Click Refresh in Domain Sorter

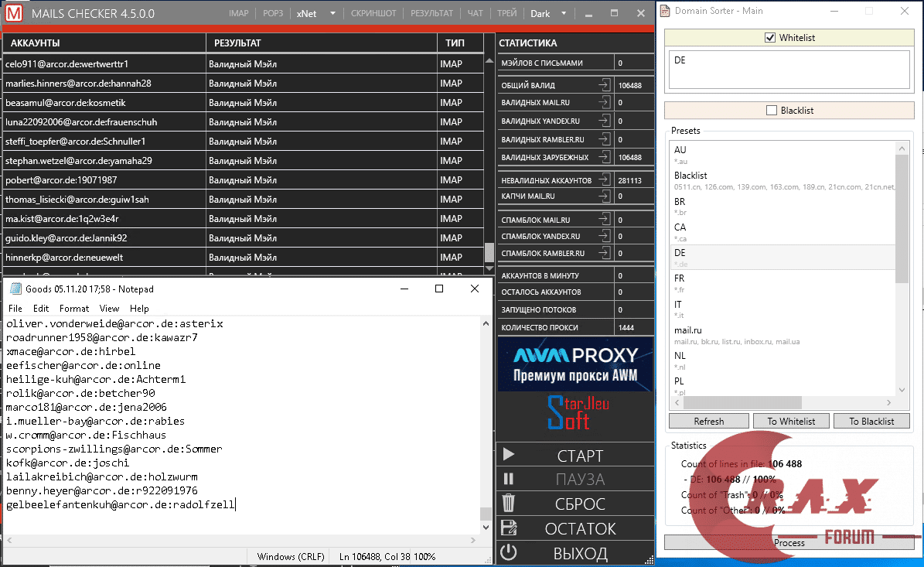tap(709, 422)
